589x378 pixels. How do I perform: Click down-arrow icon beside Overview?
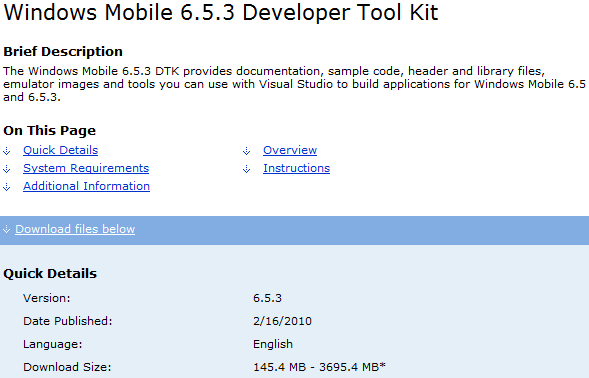tap(246, 151)
